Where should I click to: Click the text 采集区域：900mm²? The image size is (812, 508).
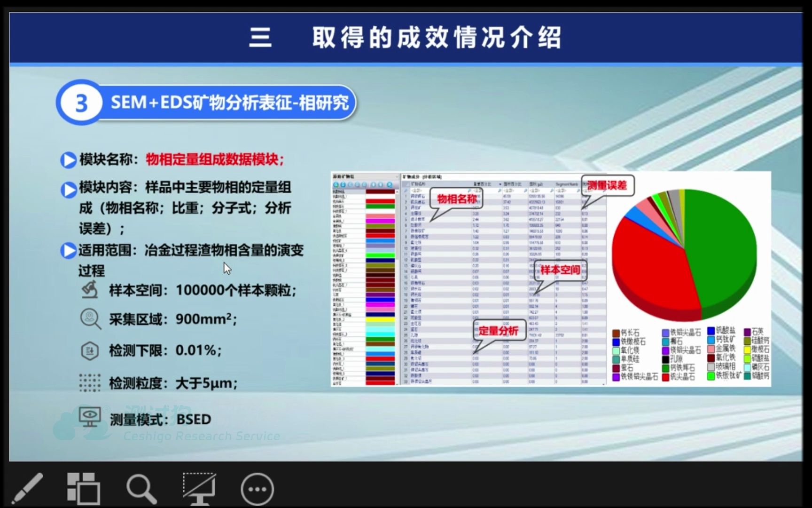[173, 319]
